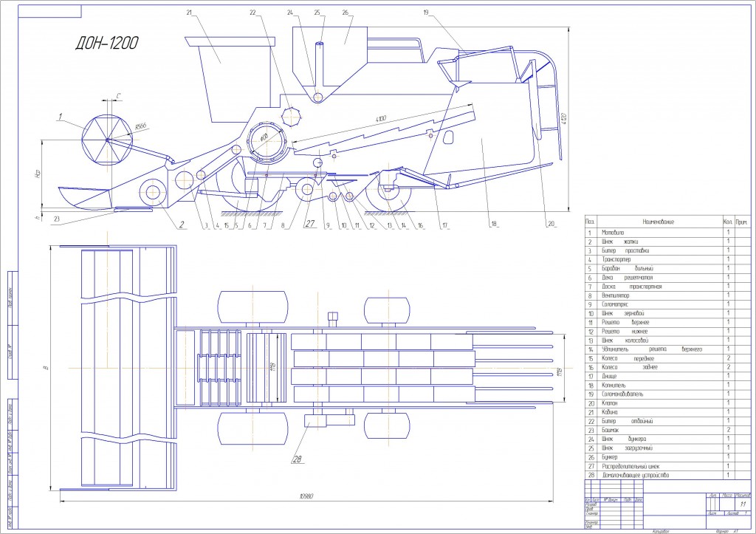Click callout number '23' near the header shoe

coord(57,219)
